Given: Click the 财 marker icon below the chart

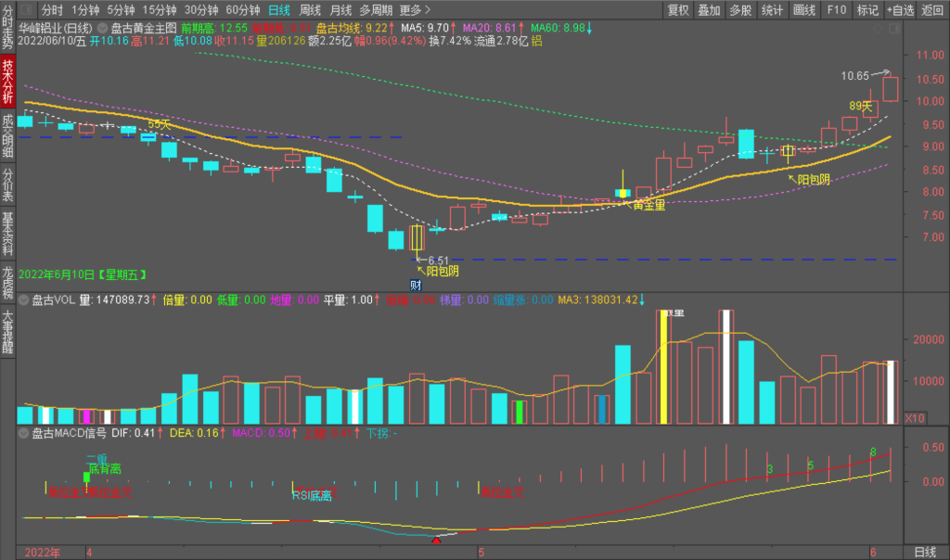Looking at the screenshot, I should click(x=417, y=286).
